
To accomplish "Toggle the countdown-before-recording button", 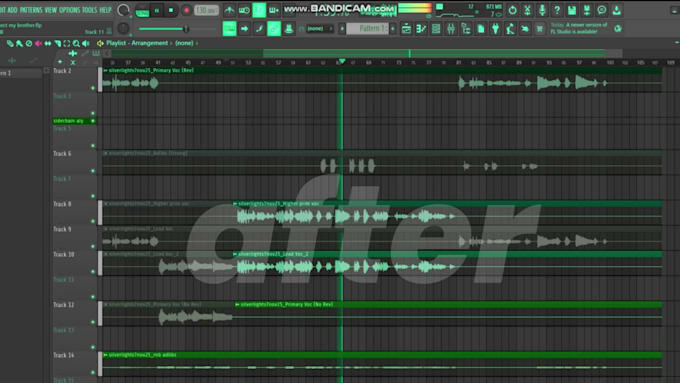I will pos(259,10).
